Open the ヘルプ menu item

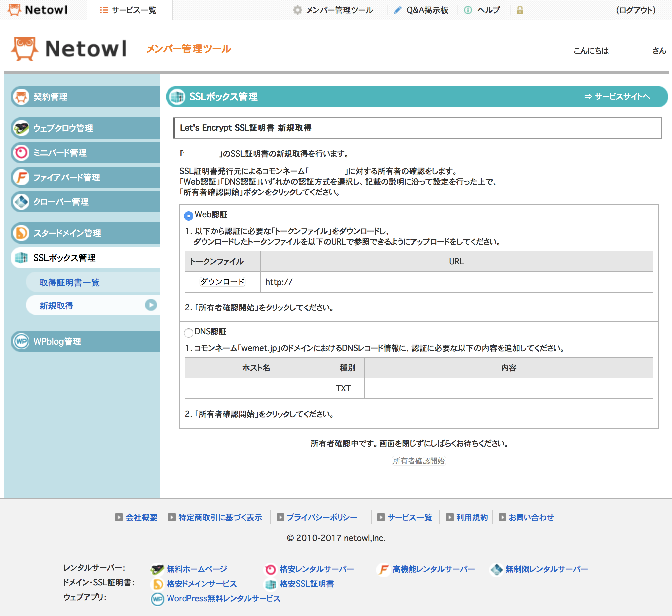489,10
